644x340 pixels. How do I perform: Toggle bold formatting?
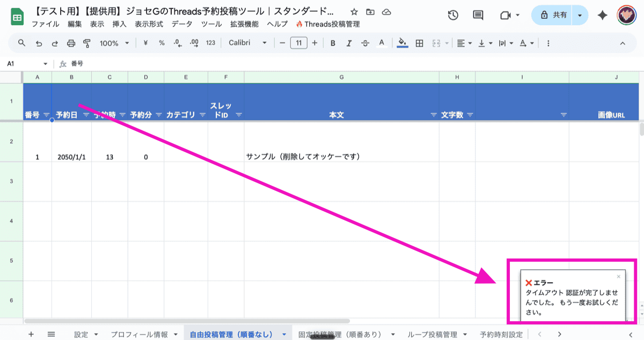pos(333,43)
